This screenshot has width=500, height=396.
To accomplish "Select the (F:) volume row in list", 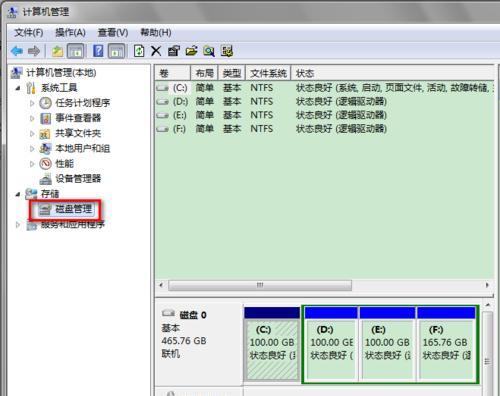I will [325, 129].
